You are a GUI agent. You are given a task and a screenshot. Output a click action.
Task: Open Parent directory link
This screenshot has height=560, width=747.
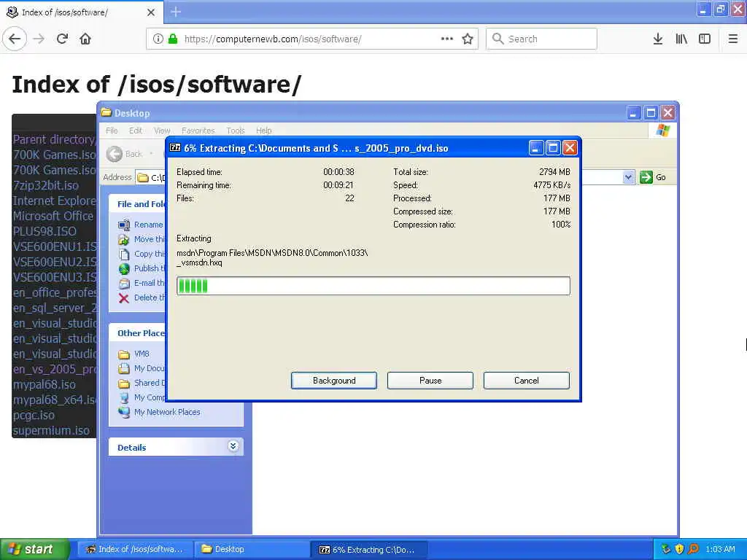click(54, 139)
